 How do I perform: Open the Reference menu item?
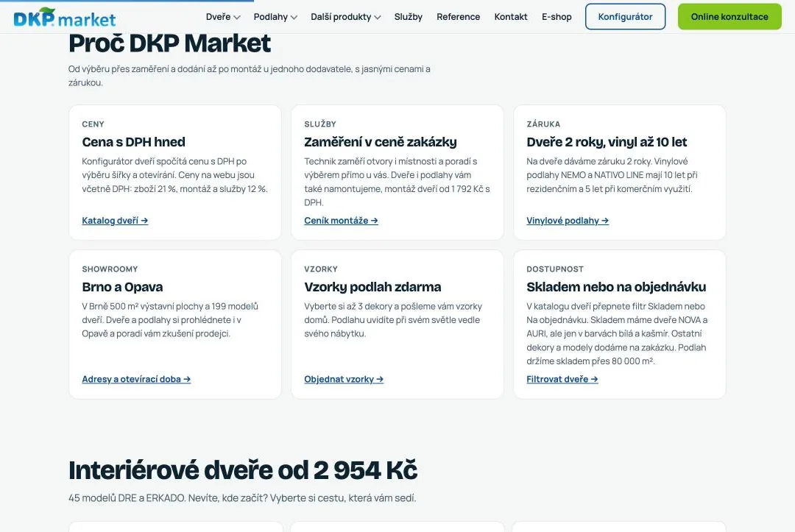pyautogui.click(x=459, y=17)
